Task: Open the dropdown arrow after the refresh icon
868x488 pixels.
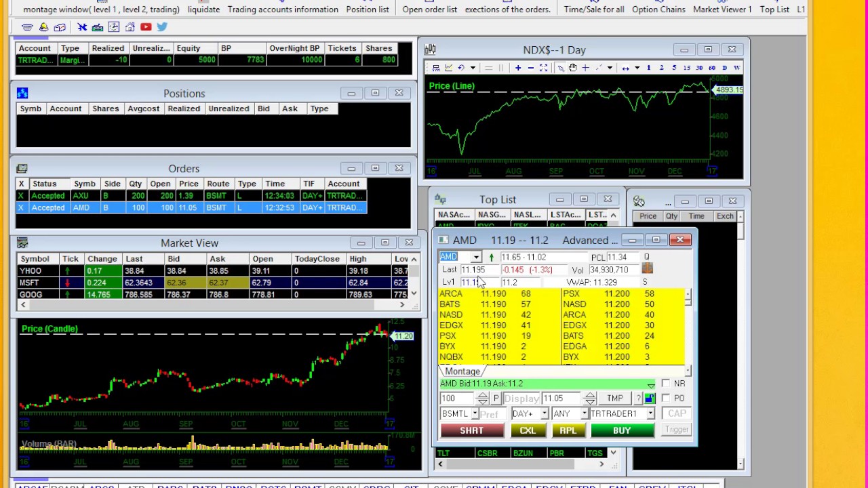Action: pos(473,68)
